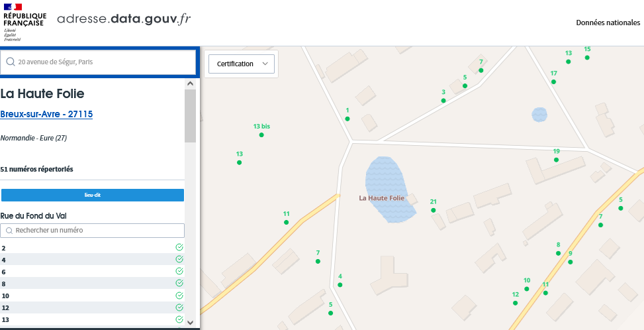
Task: Click the green map marker numbered 9
Action: [x=570, y=262]
